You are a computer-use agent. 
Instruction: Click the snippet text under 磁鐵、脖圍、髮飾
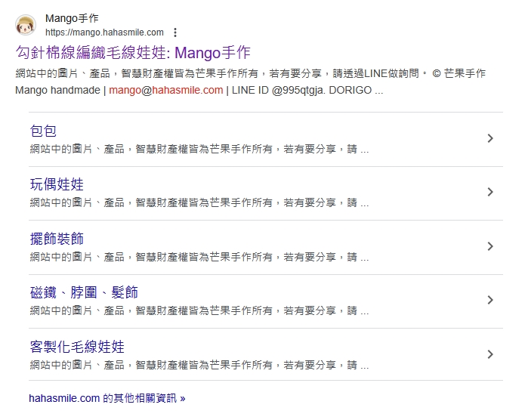pyautogui.click(x=199, y=310)
